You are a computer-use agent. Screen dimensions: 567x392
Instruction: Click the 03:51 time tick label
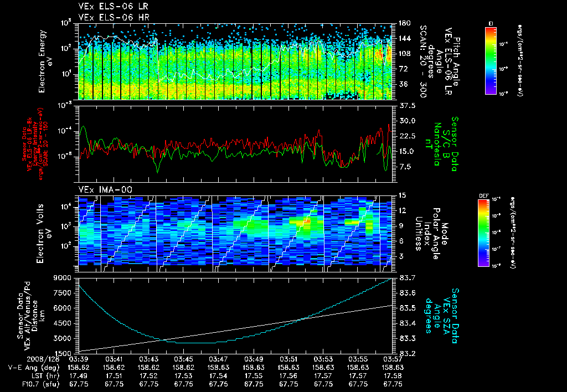288,359
